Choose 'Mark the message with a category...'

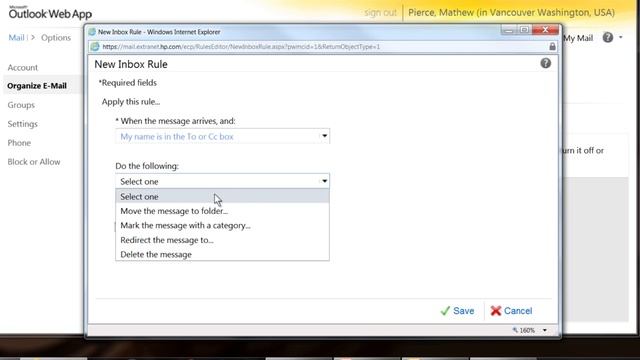click(x=222, y=225)
